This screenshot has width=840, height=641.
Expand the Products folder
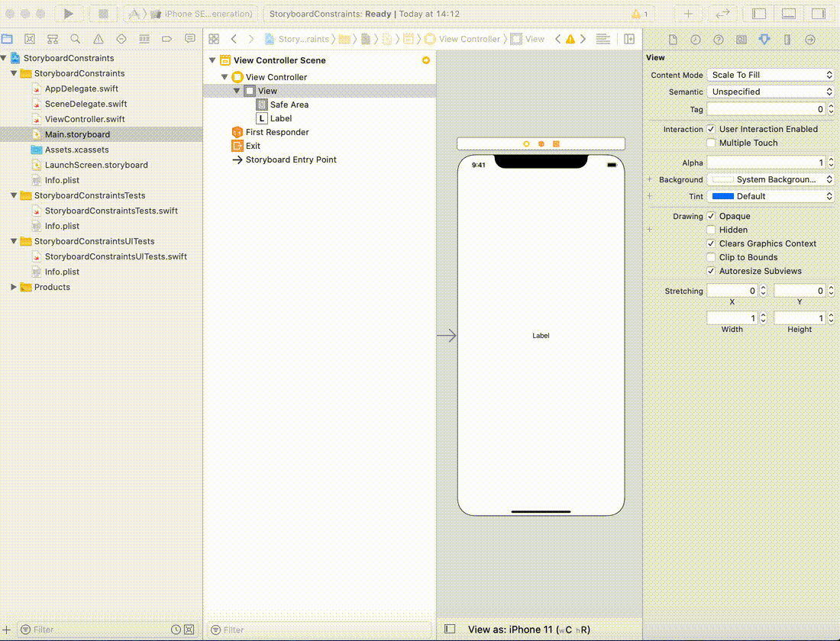(x=14, y=287)
